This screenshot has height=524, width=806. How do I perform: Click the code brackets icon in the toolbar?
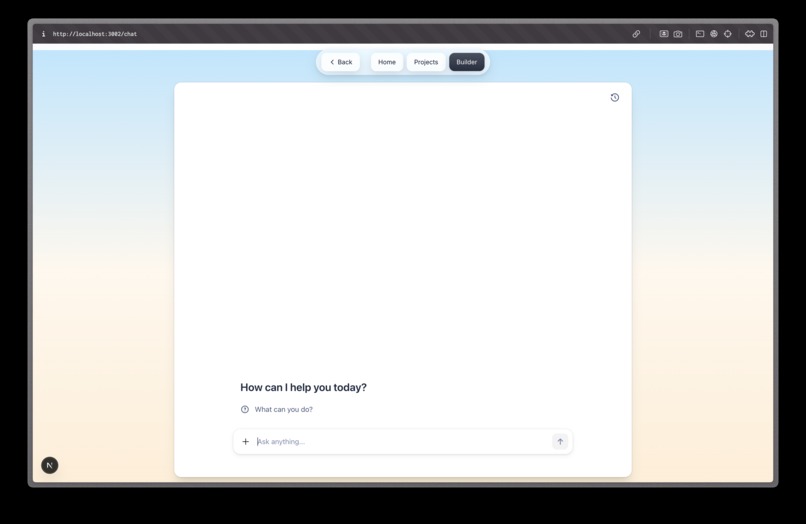point(750,34)
